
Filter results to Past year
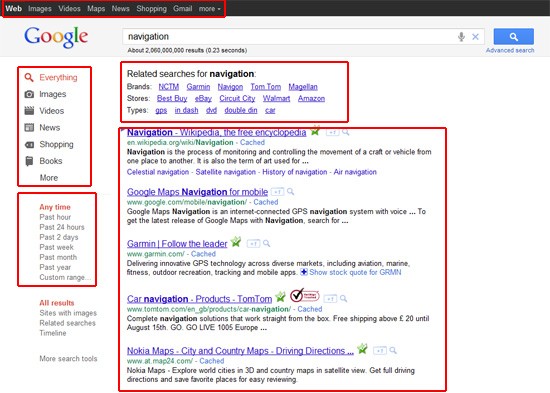tap(55, 267)
